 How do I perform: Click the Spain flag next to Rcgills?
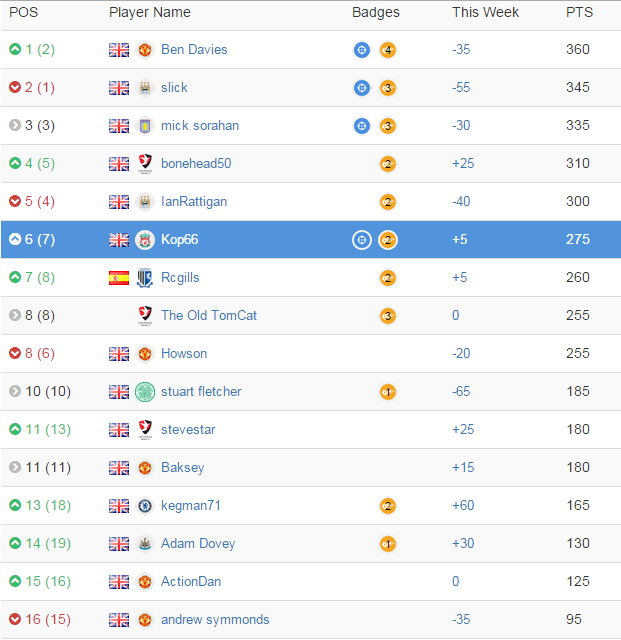pos(119,278)
